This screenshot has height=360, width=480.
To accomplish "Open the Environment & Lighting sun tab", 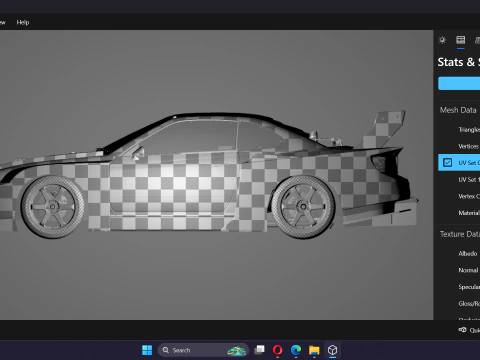I will (442, 40).
